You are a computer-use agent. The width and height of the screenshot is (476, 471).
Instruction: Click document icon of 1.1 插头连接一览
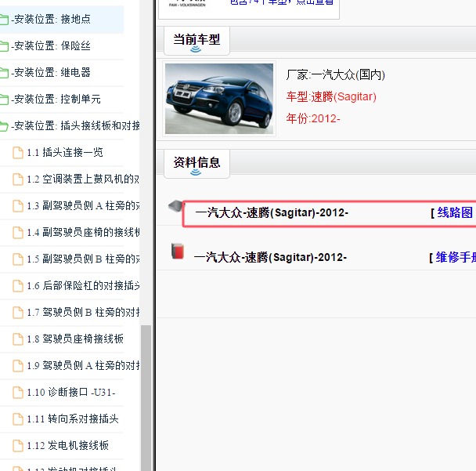coord(17,153)
